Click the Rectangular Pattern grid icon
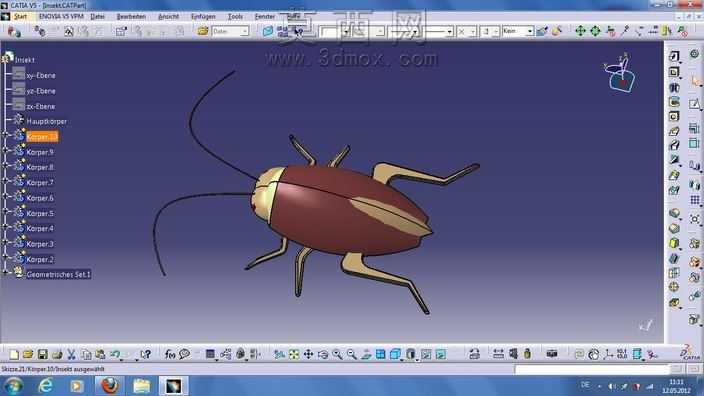Image resolution: width=704 pixels, height=396 pixels. pos(695,200)
